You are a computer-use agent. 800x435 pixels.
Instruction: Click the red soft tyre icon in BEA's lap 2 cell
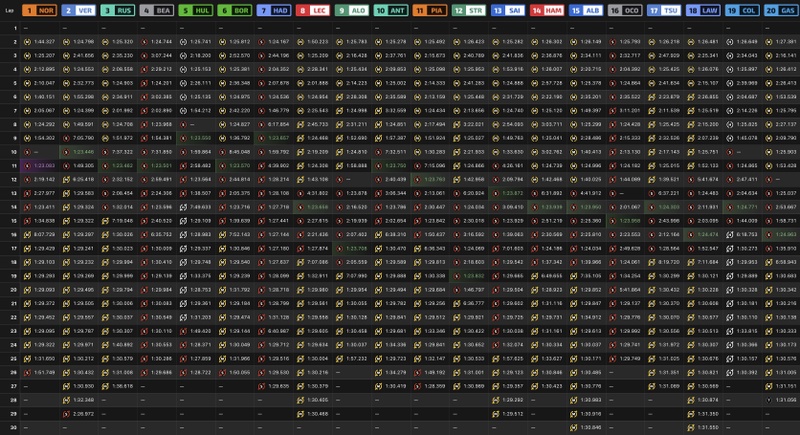144,42
